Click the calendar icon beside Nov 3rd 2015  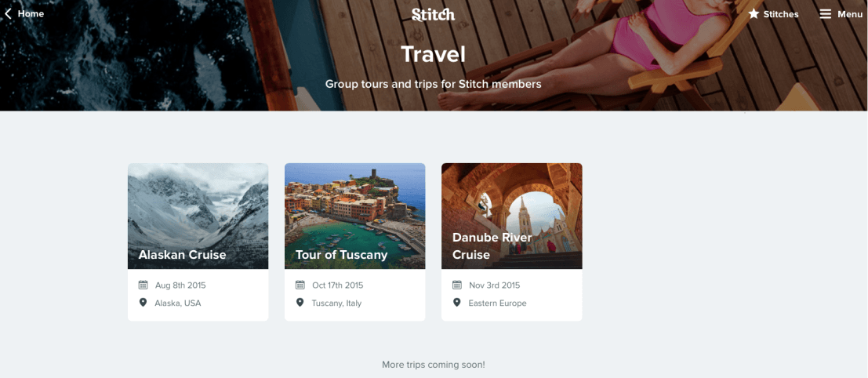pos(456,285)
